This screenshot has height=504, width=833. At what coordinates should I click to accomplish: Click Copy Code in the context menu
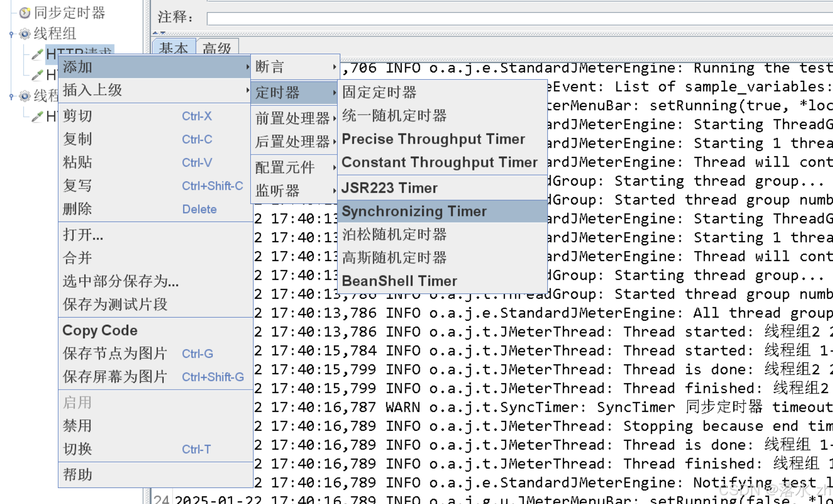(155, 331)
